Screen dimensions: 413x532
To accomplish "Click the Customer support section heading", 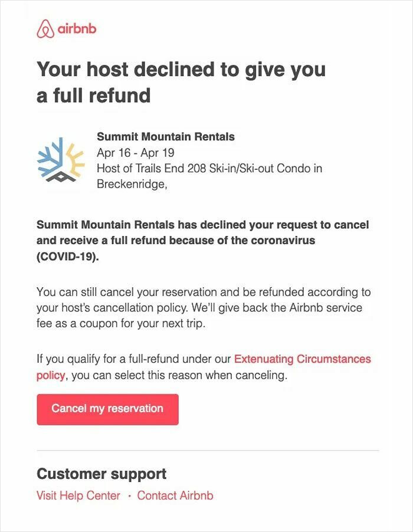I will [101, 474].
